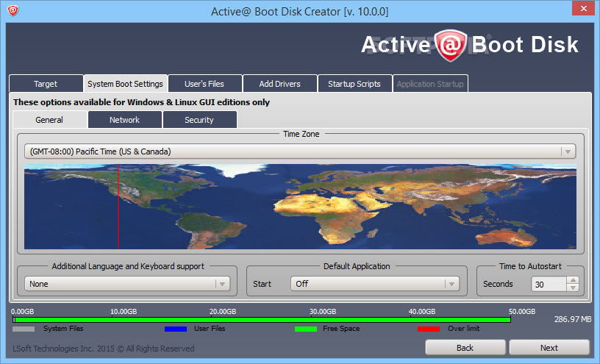This screenshot has height=364, width=600.
Task: Close the Boot Disk Creator window
Action: coord(583,8)
